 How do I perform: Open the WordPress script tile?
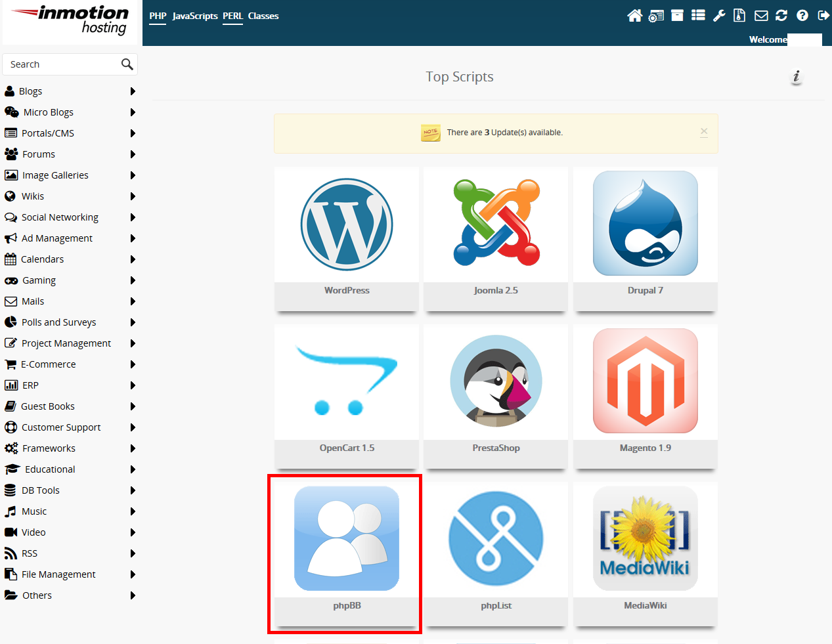point(347,238)
